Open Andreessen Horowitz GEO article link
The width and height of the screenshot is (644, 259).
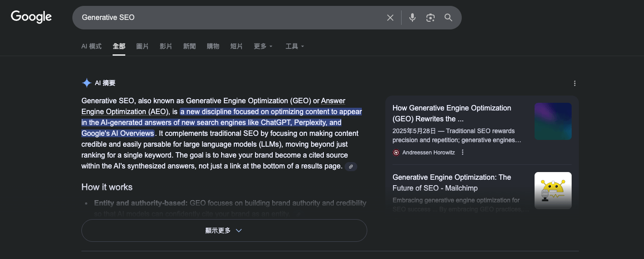coord(451,113)
